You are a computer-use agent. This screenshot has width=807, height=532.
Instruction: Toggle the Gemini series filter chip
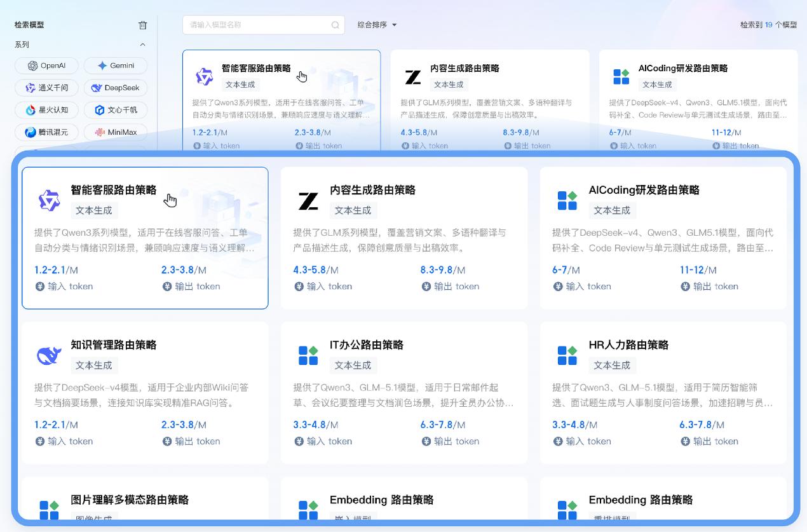(116, 65)
